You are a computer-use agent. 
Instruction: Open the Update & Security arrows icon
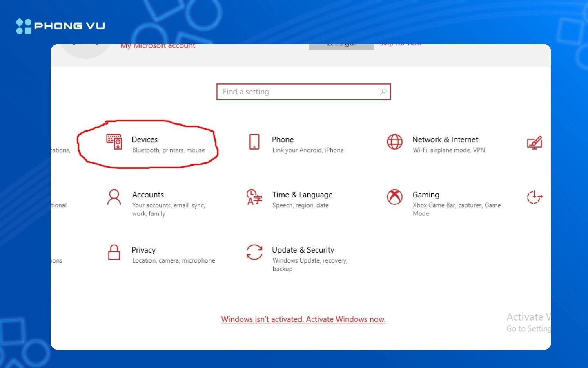pos(254,252)
